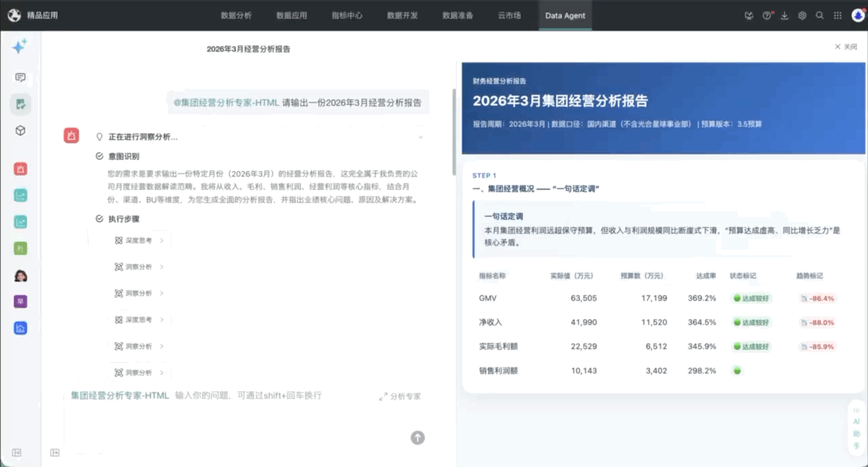Open the blue chart agent icon

pyautogui.click(x=20, y=328)
